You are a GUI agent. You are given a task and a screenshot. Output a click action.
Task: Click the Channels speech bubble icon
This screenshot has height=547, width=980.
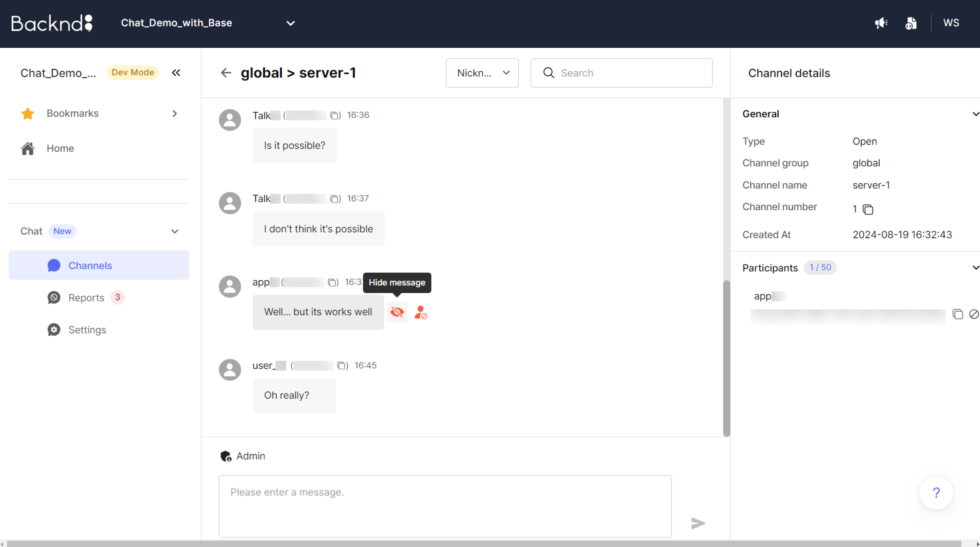pos(54,265)
